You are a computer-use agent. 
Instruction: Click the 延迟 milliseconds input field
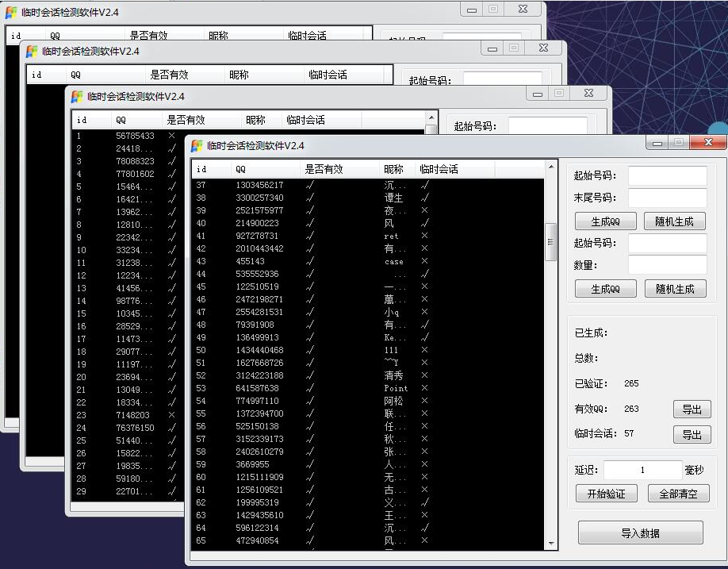pos(642,470)
